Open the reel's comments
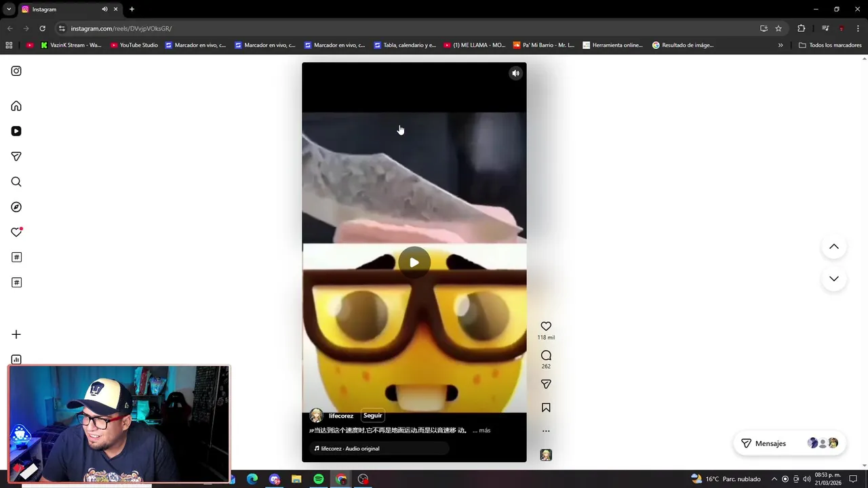 coord(546,355)
